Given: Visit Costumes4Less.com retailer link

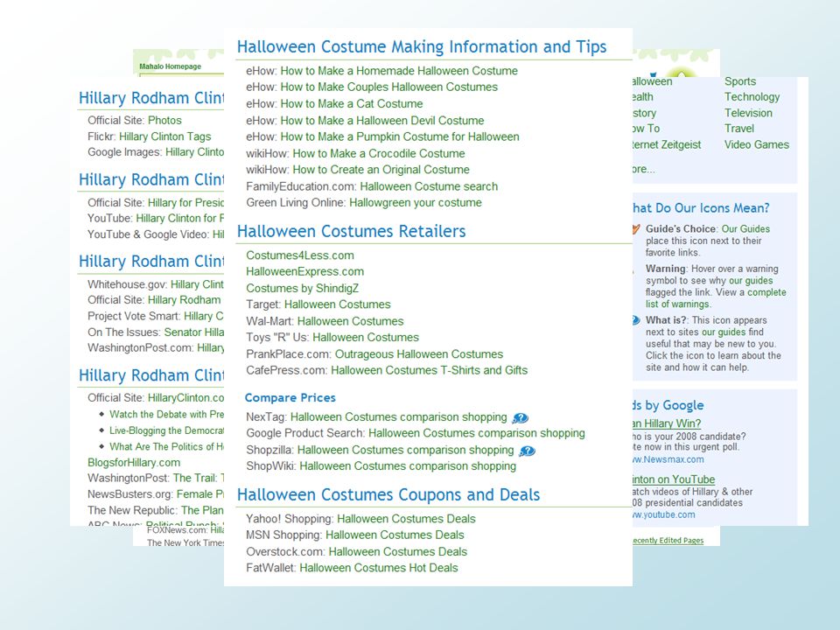Looking at the screenshot, I should (300, 255).
